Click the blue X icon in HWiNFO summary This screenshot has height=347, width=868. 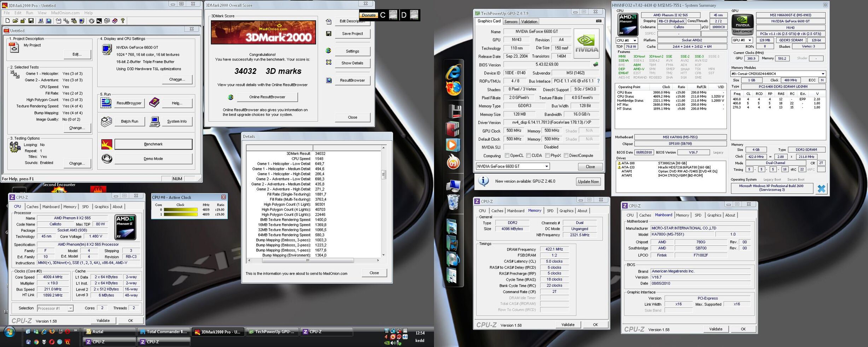pyautogui.click(x=821, y=189)
